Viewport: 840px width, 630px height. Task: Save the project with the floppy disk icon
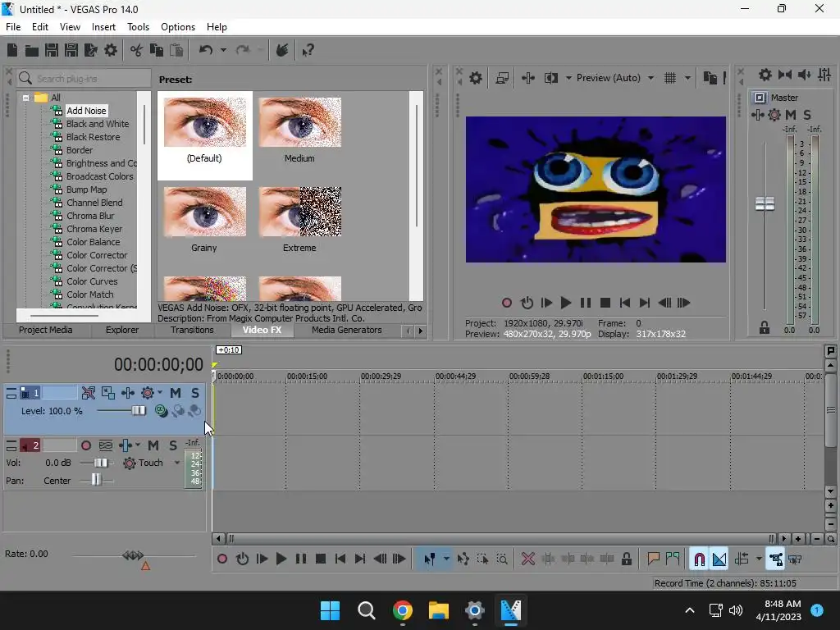click(x=52, y=50)
